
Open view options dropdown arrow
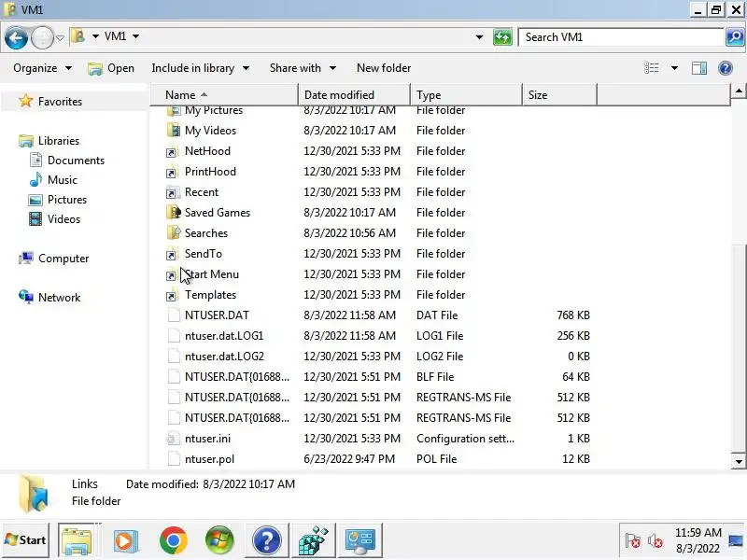point(674,68)
